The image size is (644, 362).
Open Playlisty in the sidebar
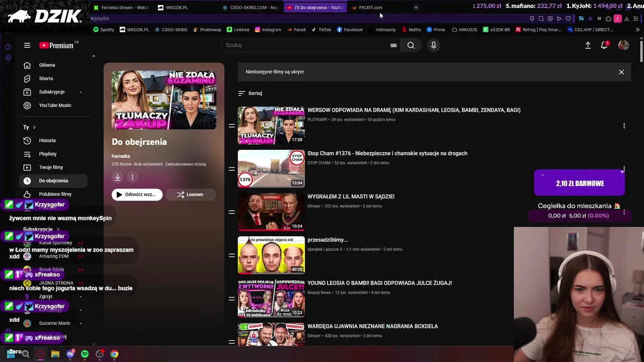click(x=53, y=154)
